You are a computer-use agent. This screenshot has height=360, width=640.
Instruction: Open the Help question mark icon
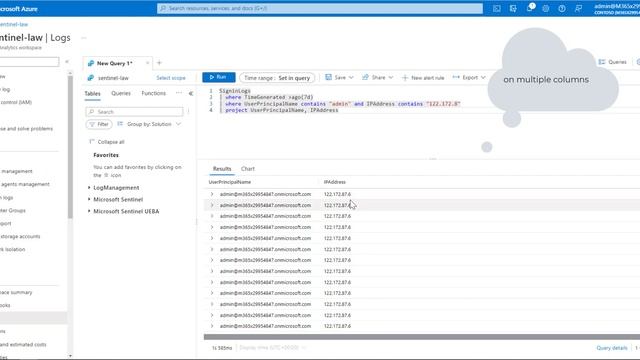[562, 8]
